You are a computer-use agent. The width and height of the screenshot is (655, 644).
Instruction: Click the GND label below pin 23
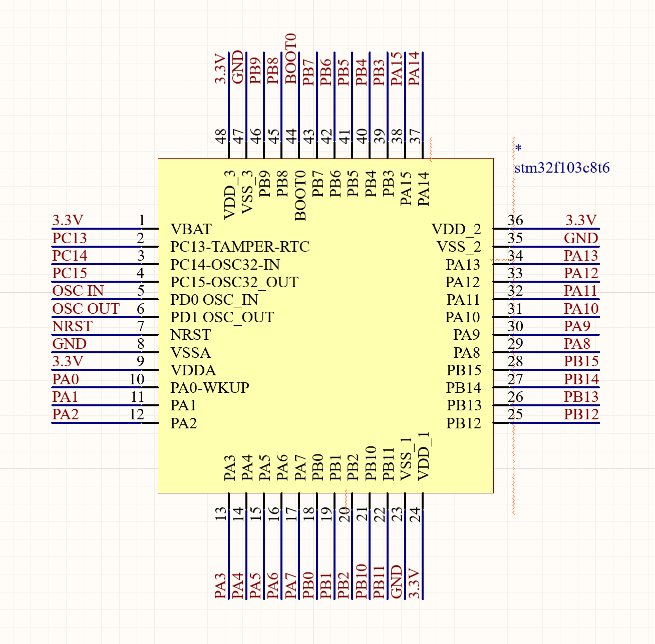pos(397,581)
